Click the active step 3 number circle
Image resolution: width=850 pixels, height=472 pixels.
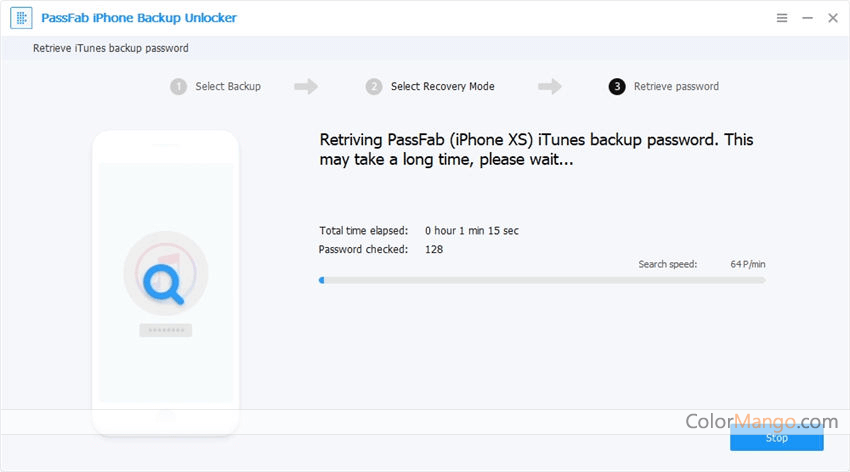(617, 87)
